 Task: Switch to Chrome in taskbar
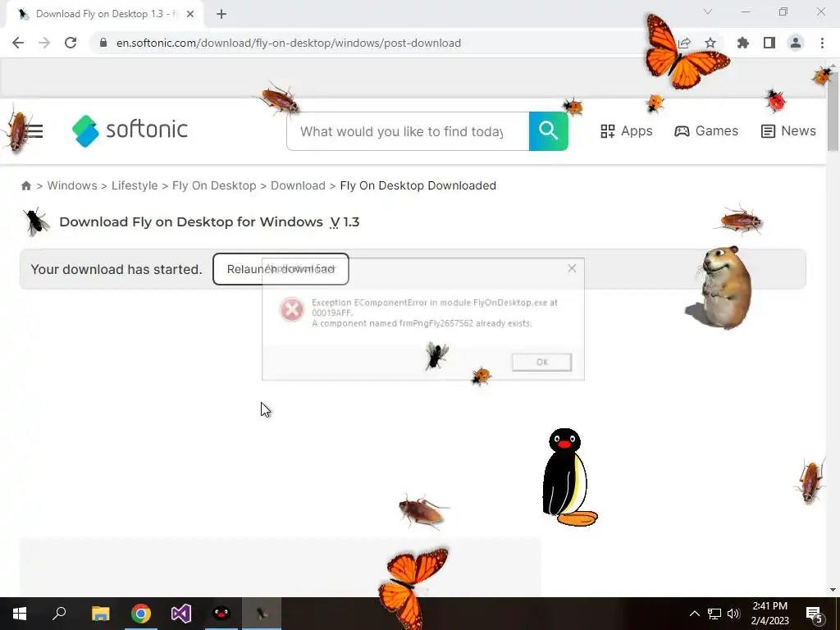click(x=141, y=614)
